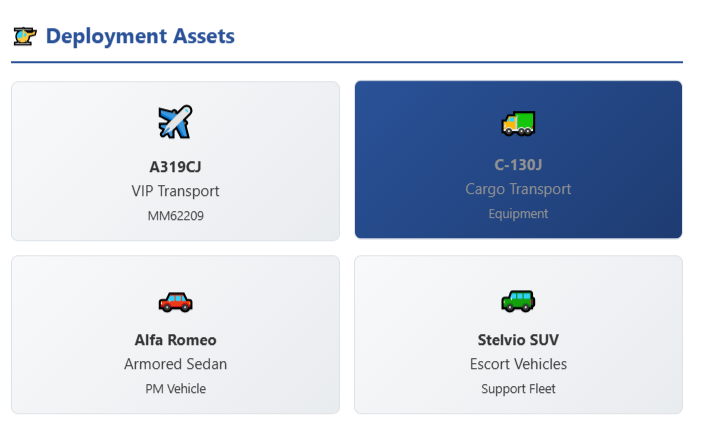Screen dimensions: 701x435
Task: Open the Alfa Romeo asset title
Action: (175, 340)
